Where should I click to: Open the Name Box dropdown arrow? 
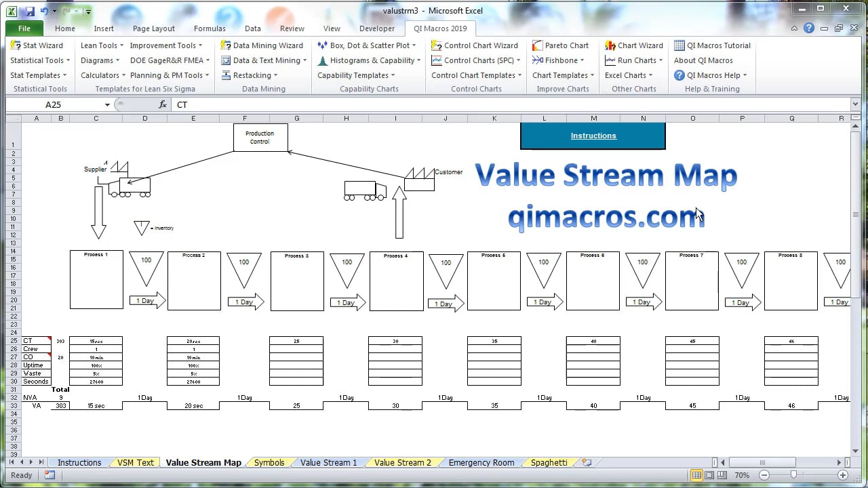pyautogui.click(x=107, y=104)
